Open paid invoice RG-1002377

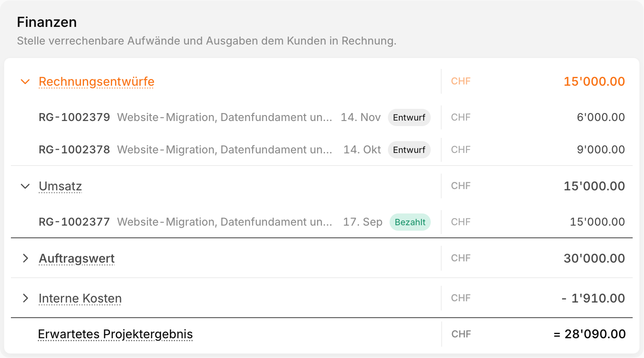click(x=74, y=222)
